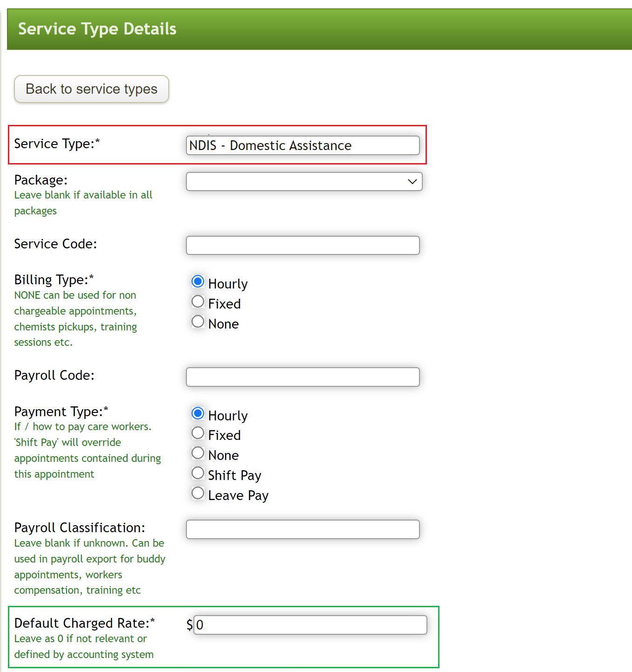Select Hourly payment type
632x672 pixels.
coord(198,413)
